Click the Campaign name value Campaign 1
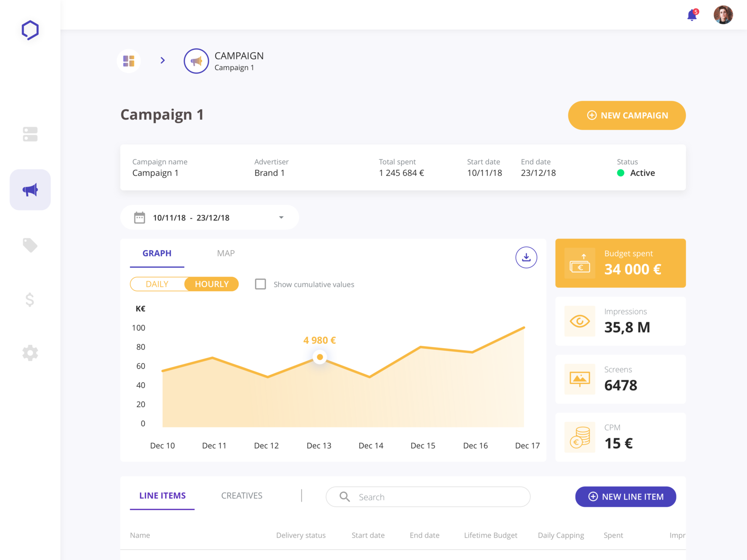 [155, 173]
